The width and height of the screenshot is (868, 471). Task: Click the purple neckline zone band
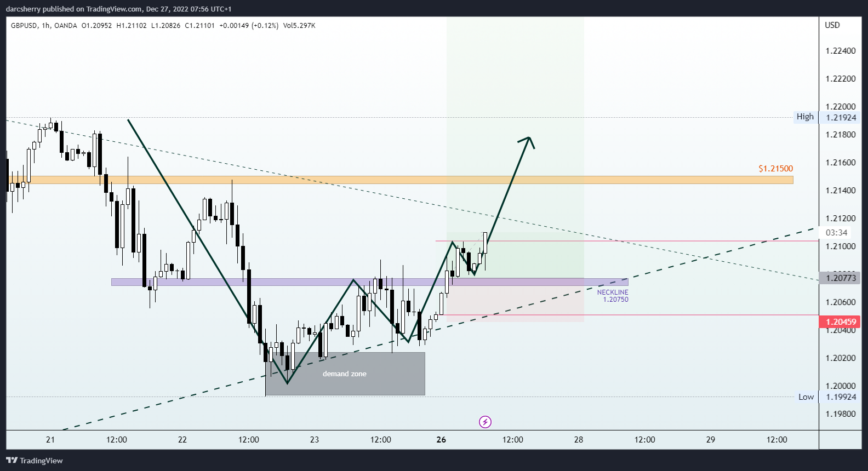tap(370, 282)
